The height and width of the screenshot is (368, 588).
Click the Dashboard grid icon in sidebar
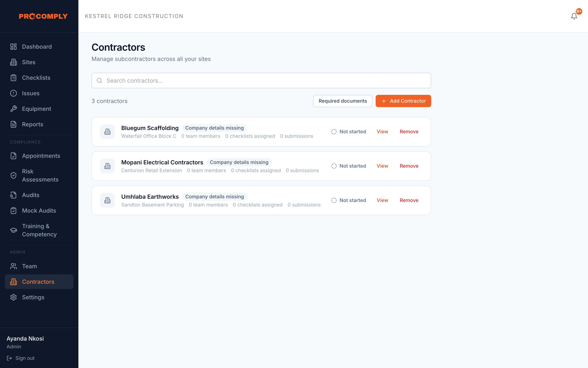(13, 46)
